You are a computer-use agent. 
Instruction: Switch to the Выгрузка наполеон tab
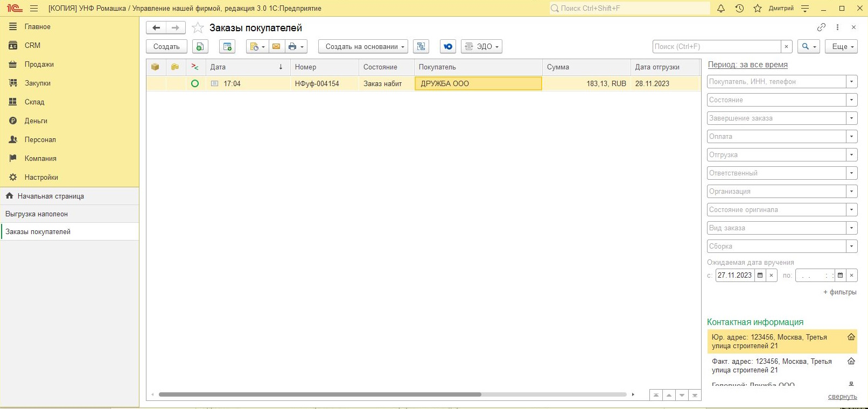[37, 214]
